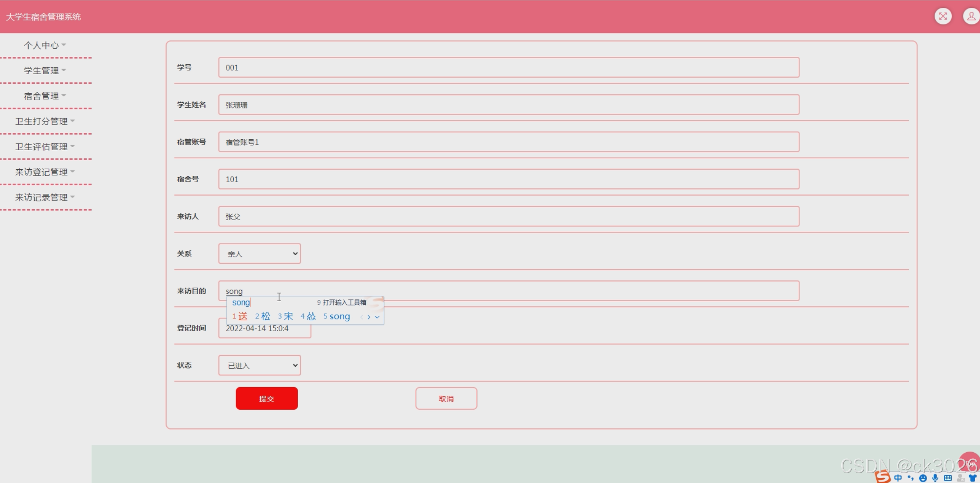The height and width of the screenshot is (483, 980).
Task: Toggle Chinese/English mode in the IME bar
Action: click(898, 478)
